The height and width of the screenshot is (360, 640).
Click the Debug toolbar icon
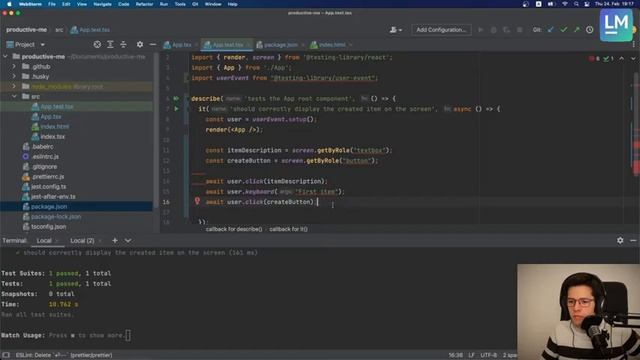tap(493, 30)
